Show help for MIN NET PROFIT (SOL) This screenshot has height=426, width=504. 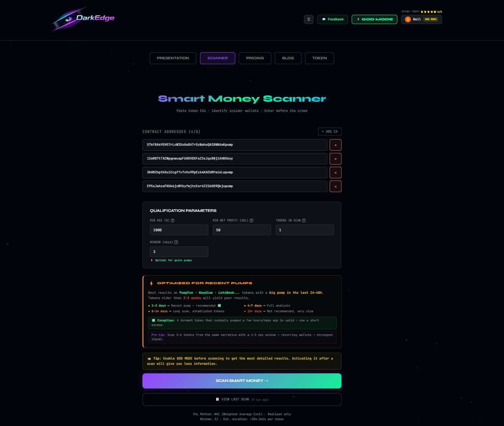[x=252, y=221]
